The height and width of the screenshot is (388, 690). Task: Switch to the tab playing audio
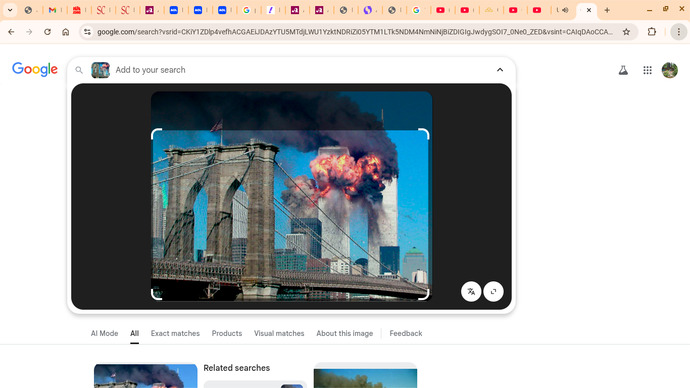[562, 10]
